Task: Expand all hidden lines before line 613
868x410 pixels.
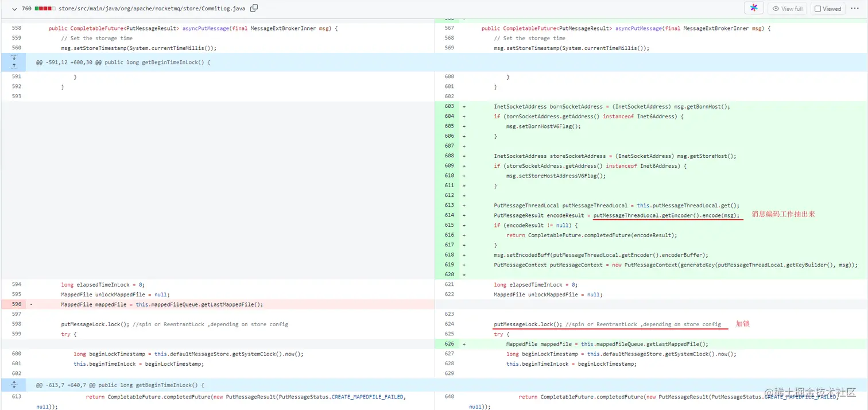Action: click(14, 385)
